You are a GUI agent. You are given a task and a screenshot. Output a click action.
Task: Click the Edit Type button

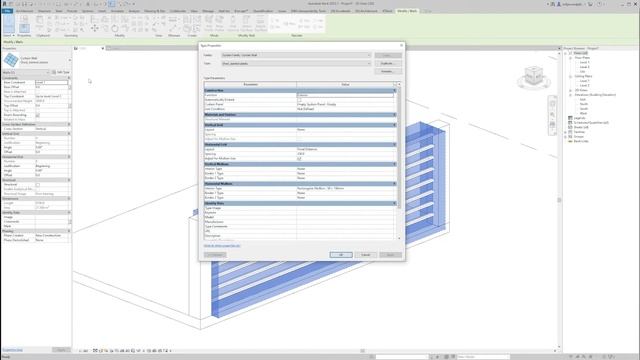61,72
